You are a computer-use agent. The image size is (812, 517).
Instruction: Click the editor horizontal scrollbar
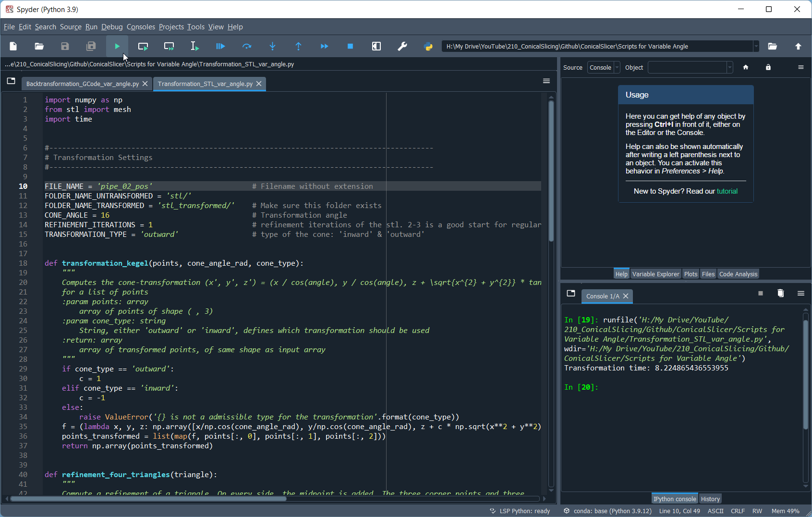(x=149, y=499)
